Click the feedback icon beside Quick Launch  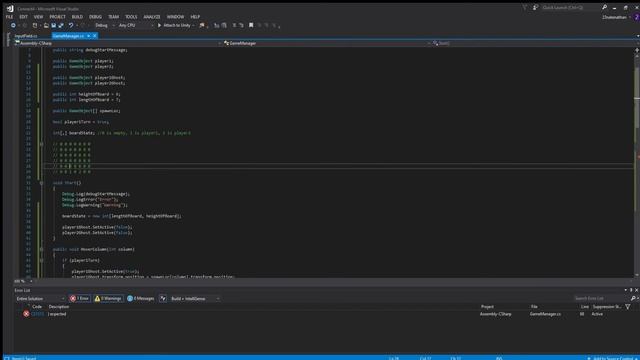point(535,7)
